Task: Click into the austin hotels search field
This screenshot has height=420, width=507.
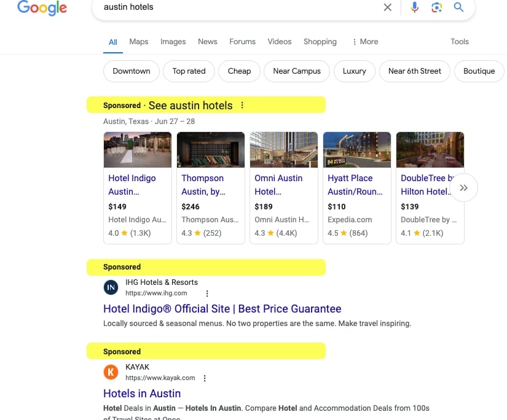Action: pyautogui.click(x=239, y=7)
